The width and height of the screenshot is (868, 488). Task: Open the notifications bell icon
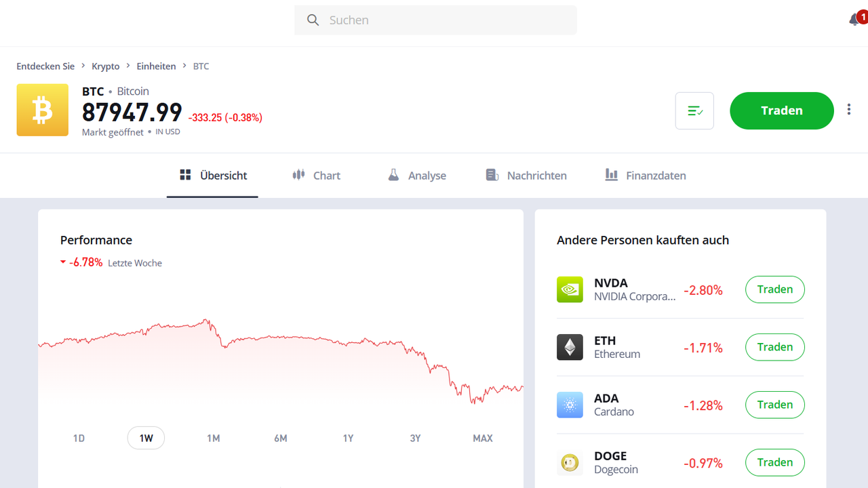tap(855, 20)
